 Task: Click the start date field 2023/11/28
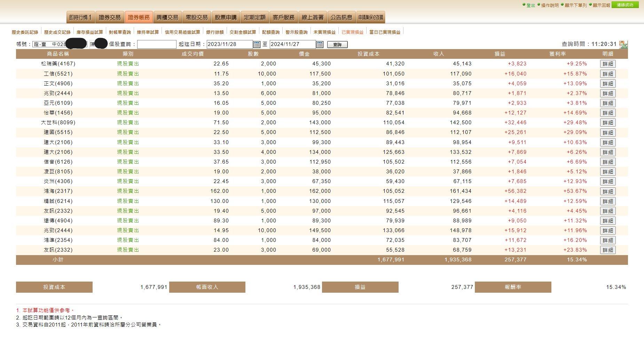pos(230,44)
